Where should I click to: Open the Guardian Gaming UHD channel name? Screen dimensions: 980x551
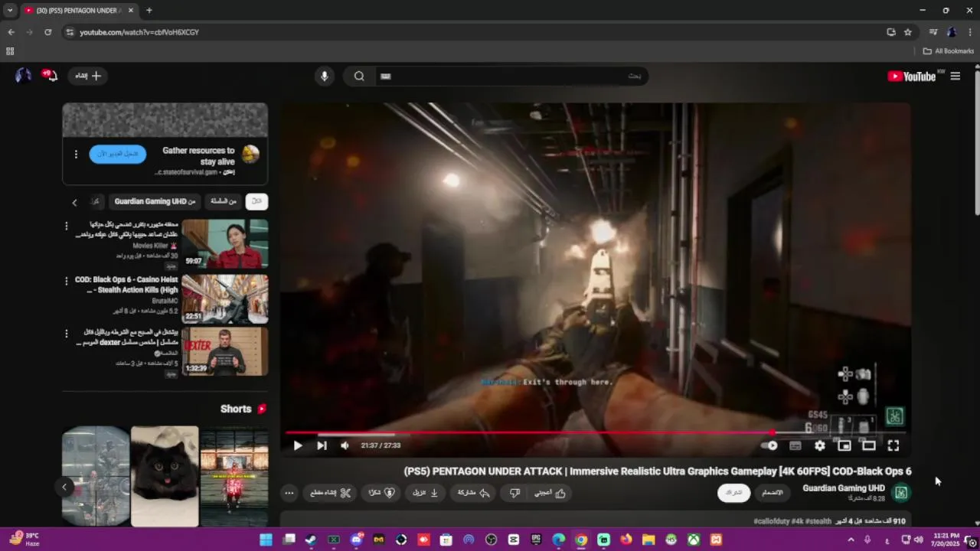844,488
